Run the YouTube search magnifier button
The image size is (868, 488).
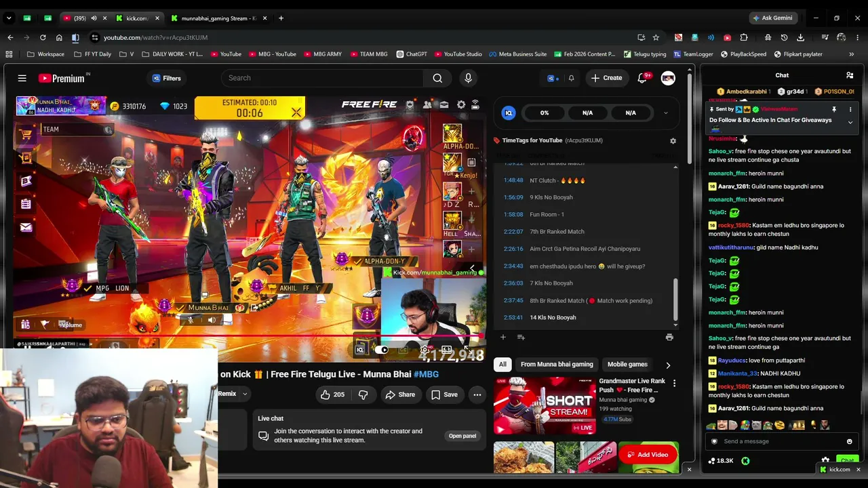coord(437,79)
